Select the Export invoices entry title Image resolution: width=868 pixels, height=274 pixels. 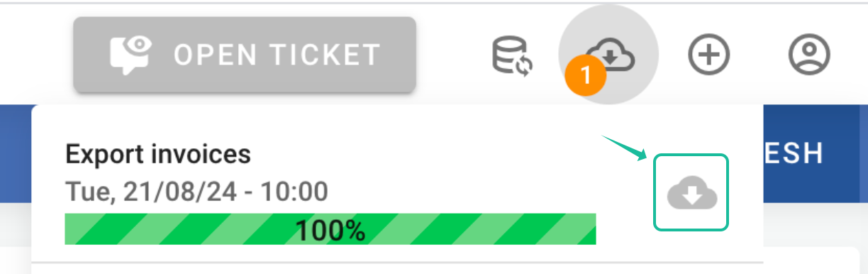(158, 154)
